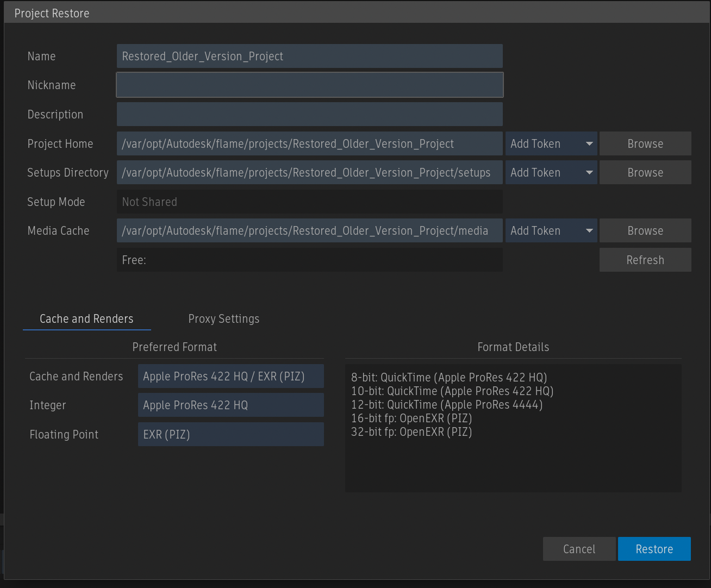This screenshot has width=711, height=588.
Task: Open Add Token dropdown for Media Cache
Action: [551, 231]
